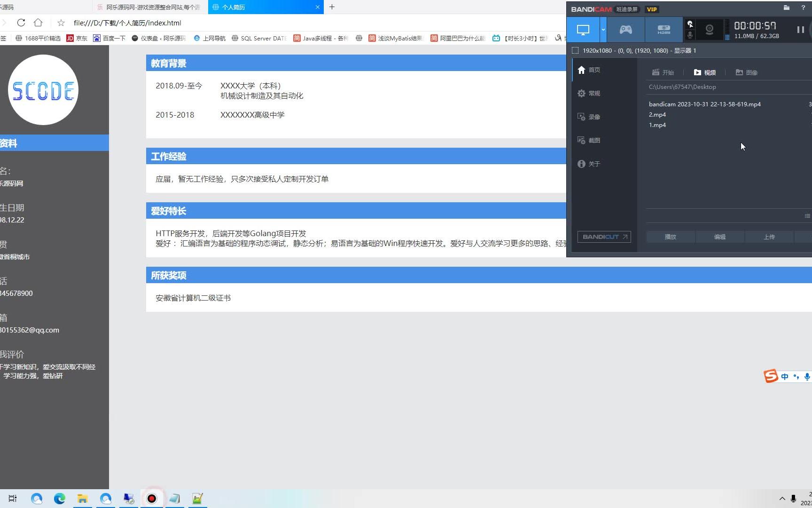Viewport: 812px width, 508px height.
Task: Click the SCODE avatar logo on resume
Action: pyautogui.click(x=43, y=90)
